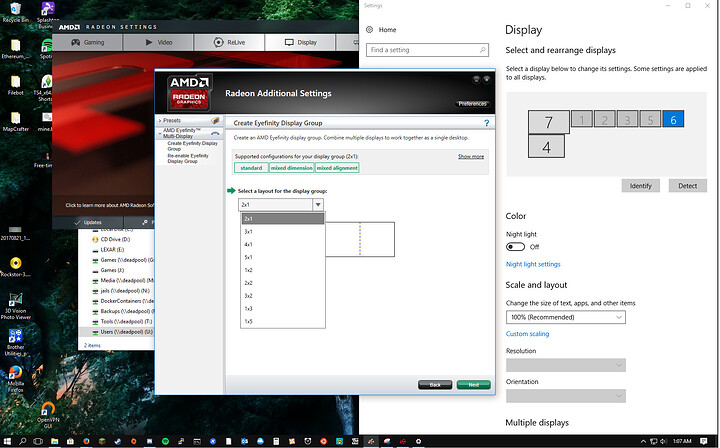
Task: Open the MapCrafter folder on desktop
Action: [x=16, y=122]
